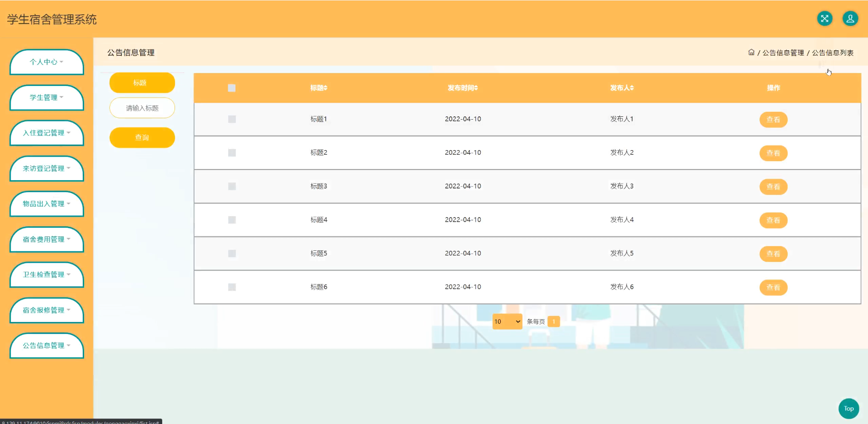
Task: View details for 标题5 with 查看
Action: pos(773,254)
